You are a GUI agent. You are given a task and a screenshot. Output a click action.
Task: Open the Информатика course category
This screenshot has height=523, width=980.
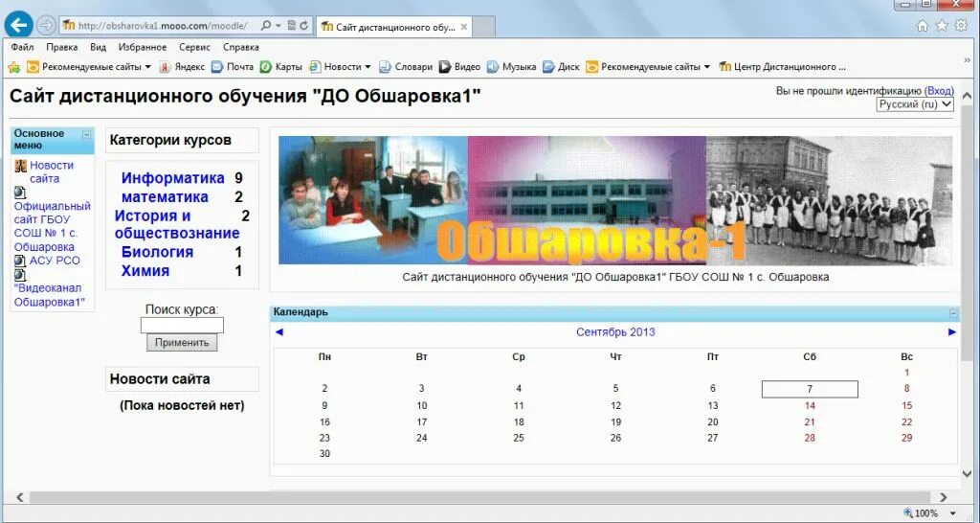[173, 178]
